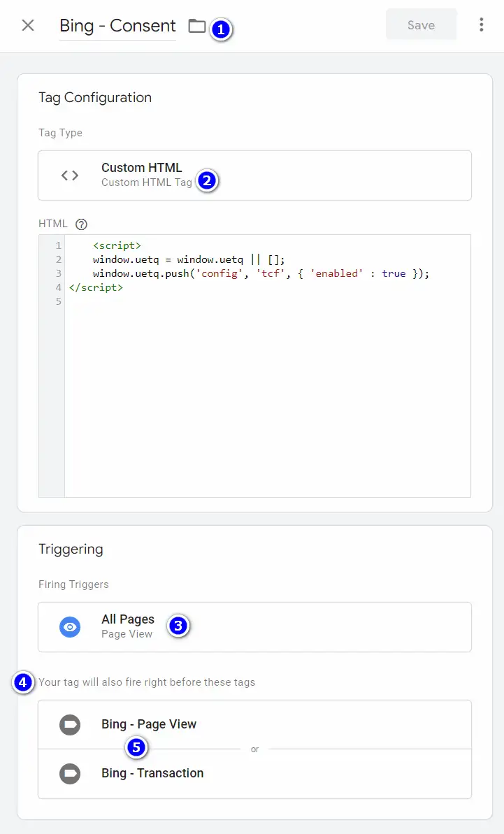Click the code brackets icon for Custom HTML
This screenshot has height=834, width=504.
[70, 175]
